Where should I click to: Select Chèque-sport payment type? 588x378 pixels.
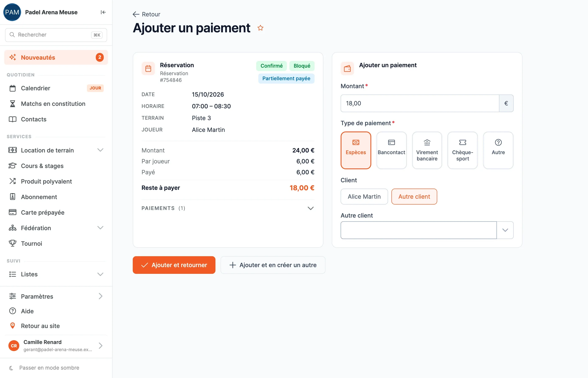pos(463,150)
